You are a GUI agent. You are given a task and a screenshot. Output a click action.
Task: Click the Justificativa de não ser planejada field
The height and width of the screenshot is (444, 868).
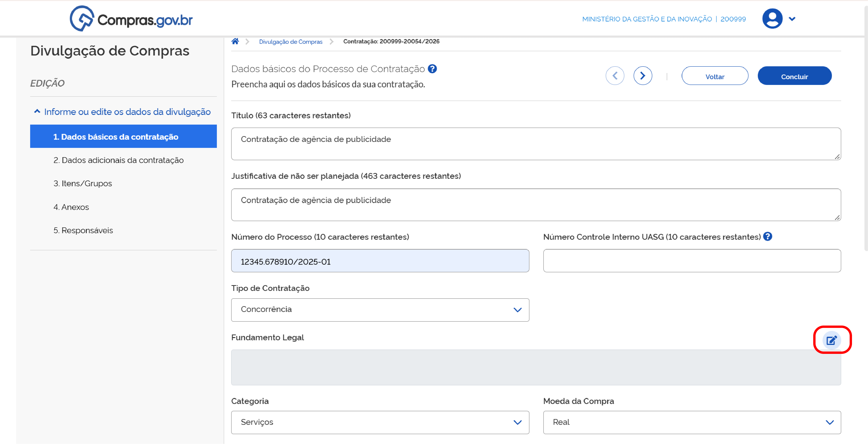click(536, 205)
